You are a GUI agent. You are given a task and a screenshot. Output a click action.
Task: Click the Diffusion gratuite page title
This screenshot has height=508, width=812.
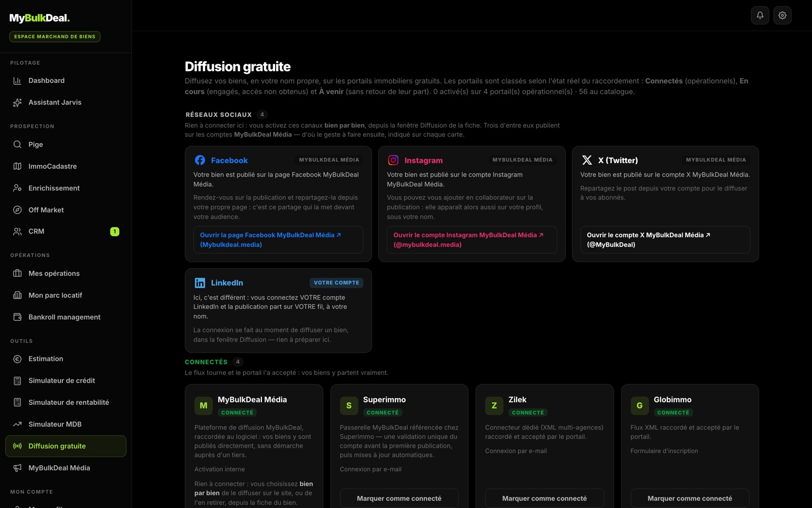point(238,67)
